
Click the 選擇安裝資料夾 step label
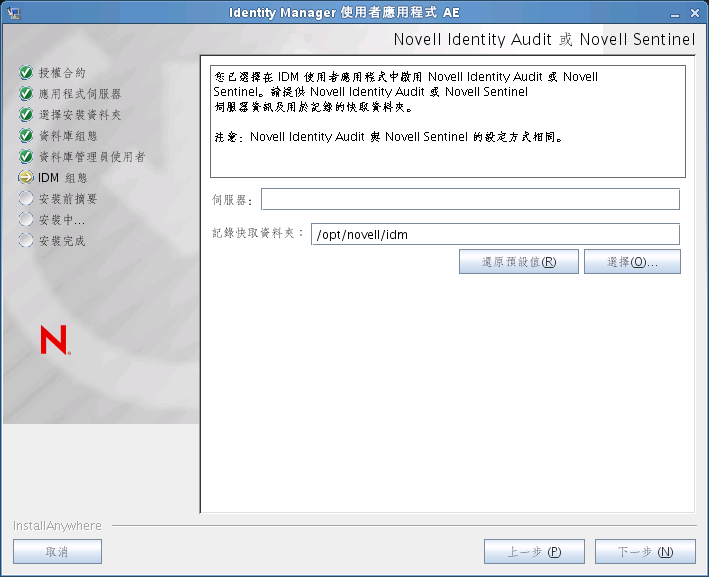(x=80, y=115)
